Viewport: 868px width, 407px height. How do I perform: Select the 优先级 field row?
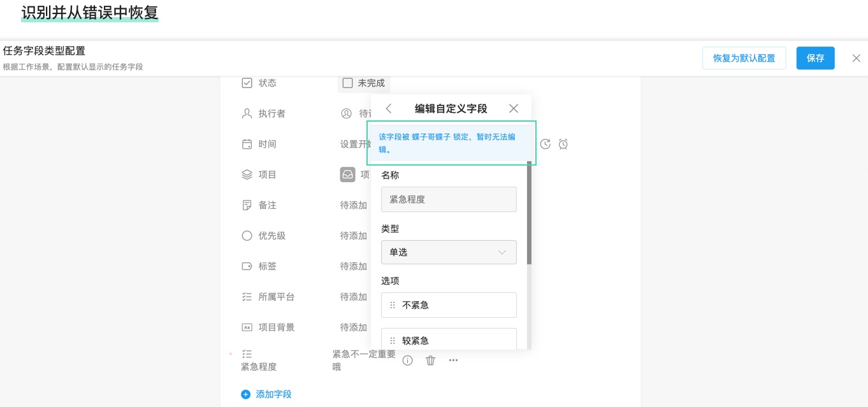[x=272, y=236]
